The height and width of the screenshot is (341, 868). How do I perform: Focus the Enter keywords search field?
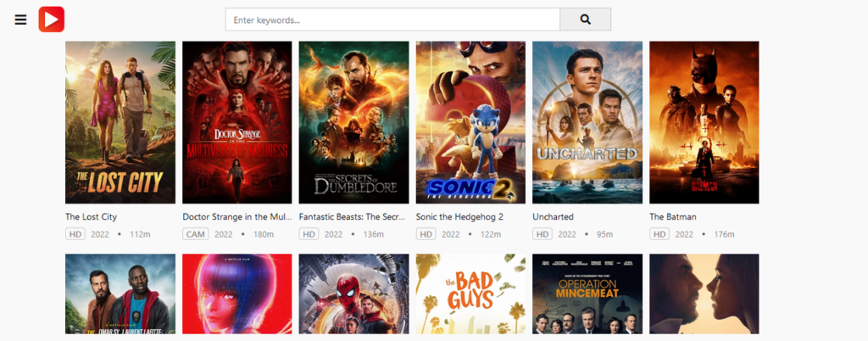pyautogui.click(x=392, y=20)
